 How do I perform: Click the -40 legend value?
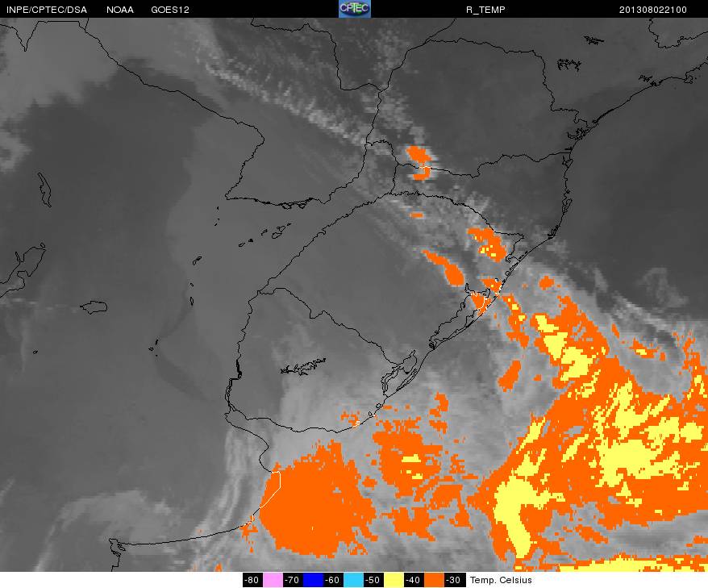414,580
